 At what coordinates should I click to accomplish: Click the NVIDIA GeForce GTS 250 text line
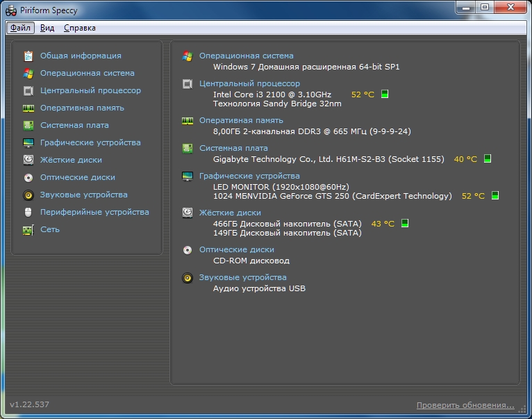pos(333,196)
